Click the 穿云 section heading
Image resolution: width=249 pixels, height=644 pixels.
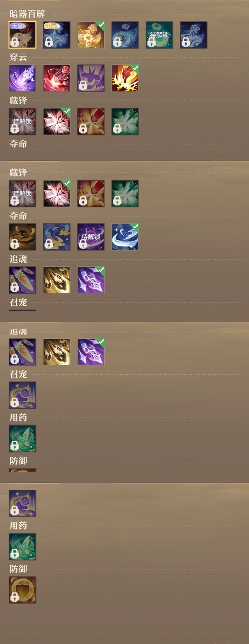click(18, 57)
